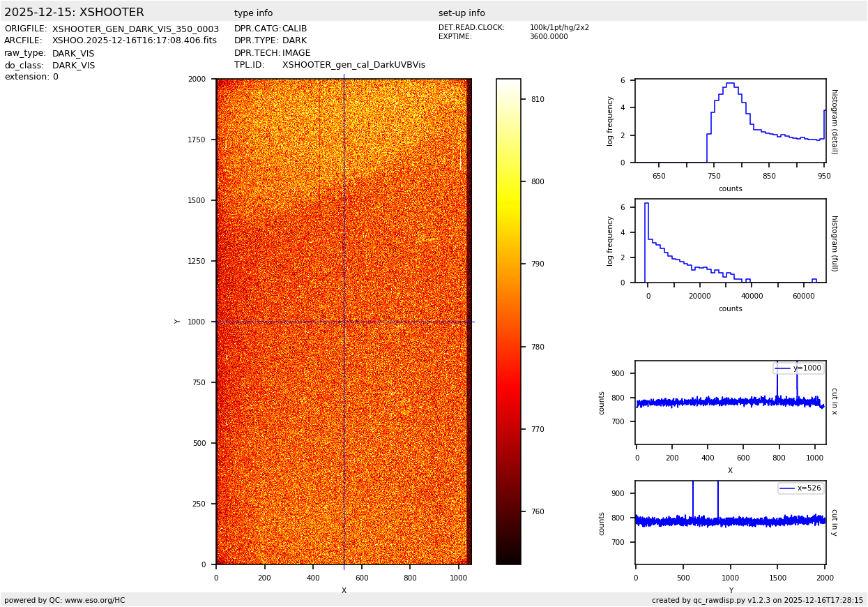
Task: Click the DET.READ.CLOCK value 100k/1pt/hg/2x2
Action: click(559, 28)
